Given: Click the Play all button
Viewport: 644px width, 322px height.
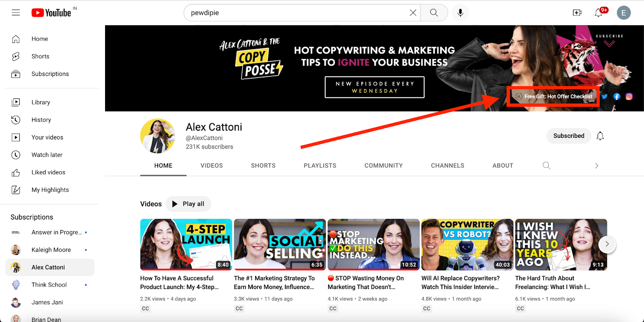Looking at the screenshot, I should pyautogui.click(x=188, y=204).
